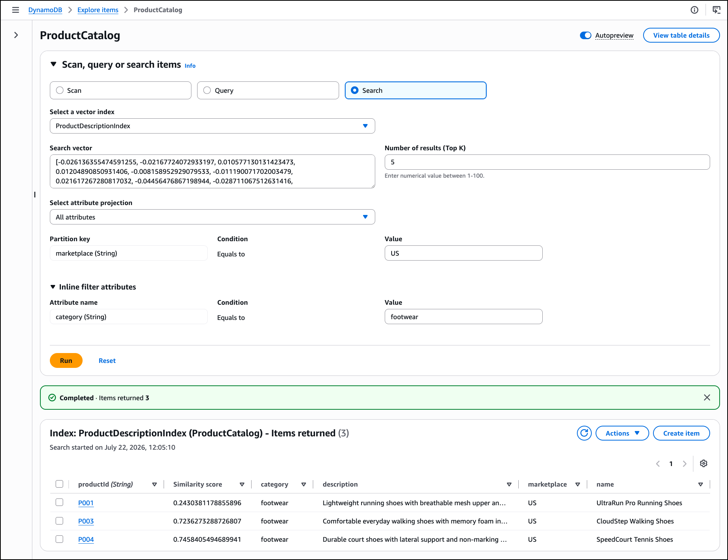This screenshot has height=560, width=728.
Task: Open the Info link beside the heading
Action: coord(190,66)
